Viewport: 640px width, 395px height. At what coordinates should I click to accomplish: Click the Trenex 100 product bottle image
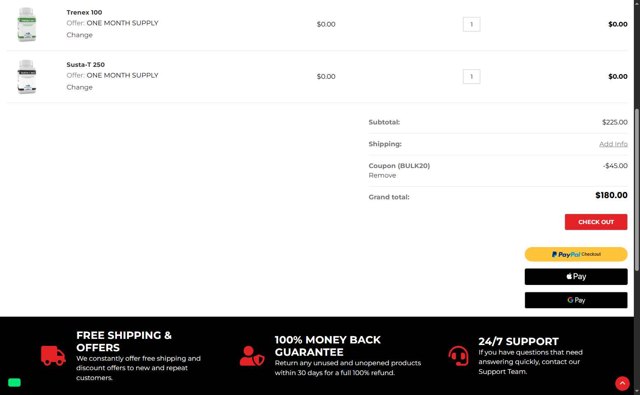(27, 24)
